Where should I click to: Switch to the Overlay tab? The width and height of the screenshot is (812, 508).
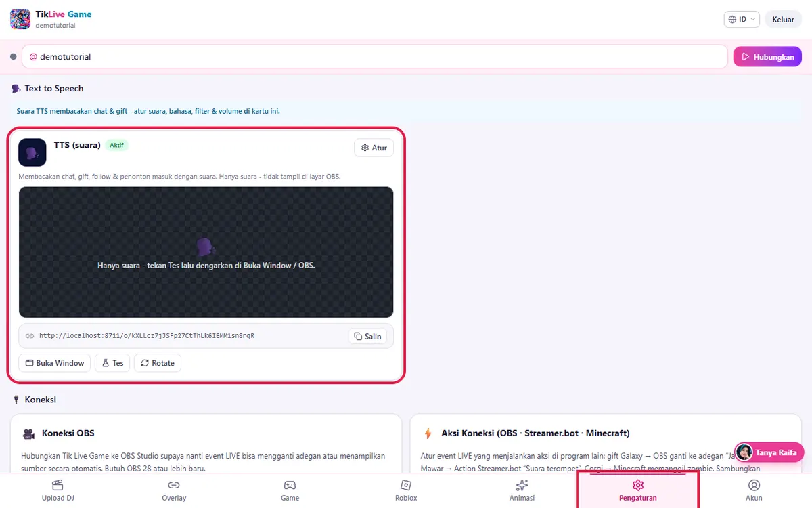174,490
